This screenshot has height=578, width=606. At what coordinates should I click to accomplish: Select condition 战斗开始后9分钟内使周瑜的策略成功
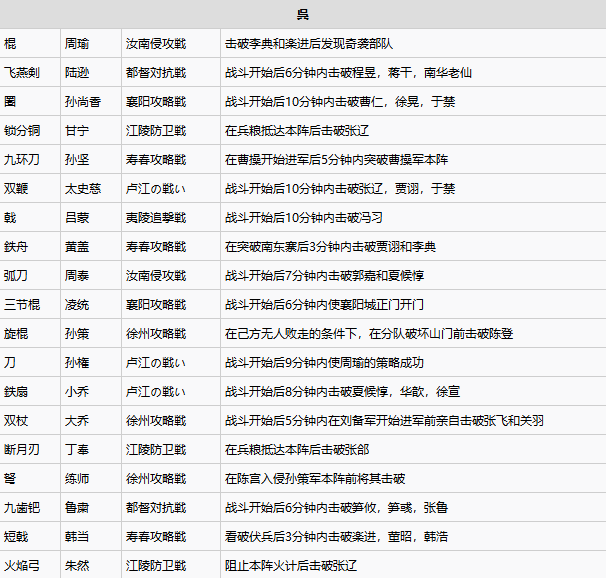coord(324,362)
